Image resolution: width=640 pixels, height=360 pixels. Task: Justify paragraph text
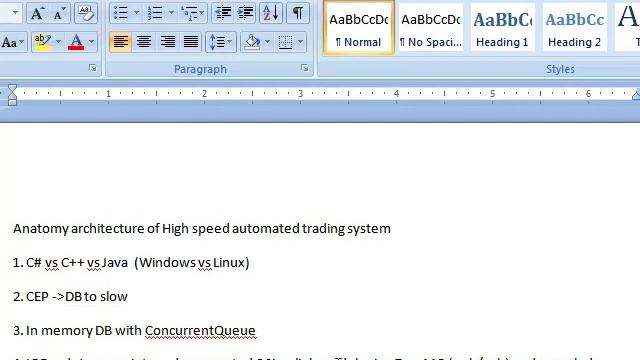[x=191, y=42]
